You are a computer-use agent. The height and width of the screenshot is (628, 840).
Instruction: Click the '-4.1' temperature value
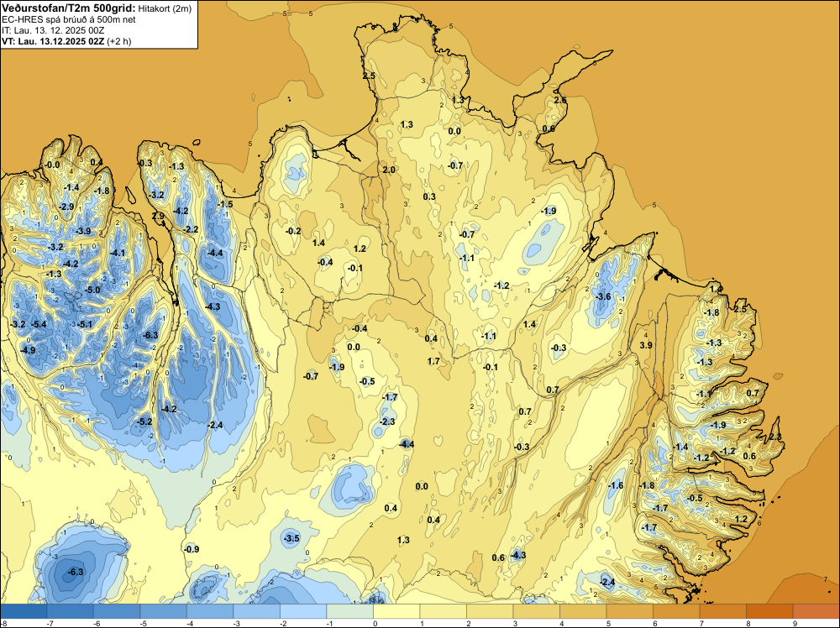118,253
